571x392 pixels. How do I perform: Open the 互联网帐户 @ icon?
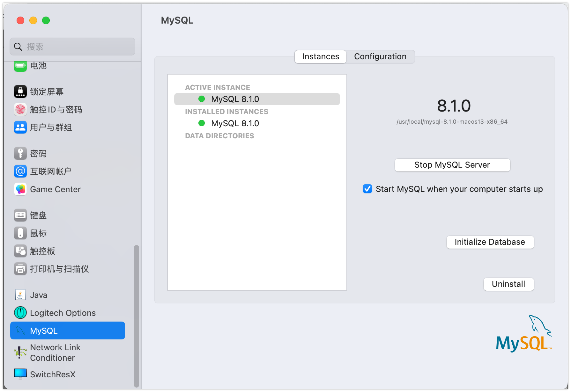pyautogui.click(x=20, y=171)
